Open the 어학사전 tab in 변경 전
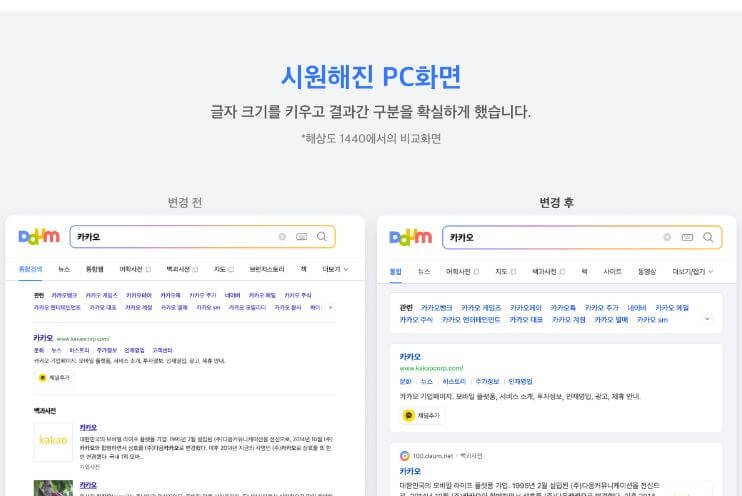Screen dimensions: 742x496 pyautogui.click(x=135, y=269)
